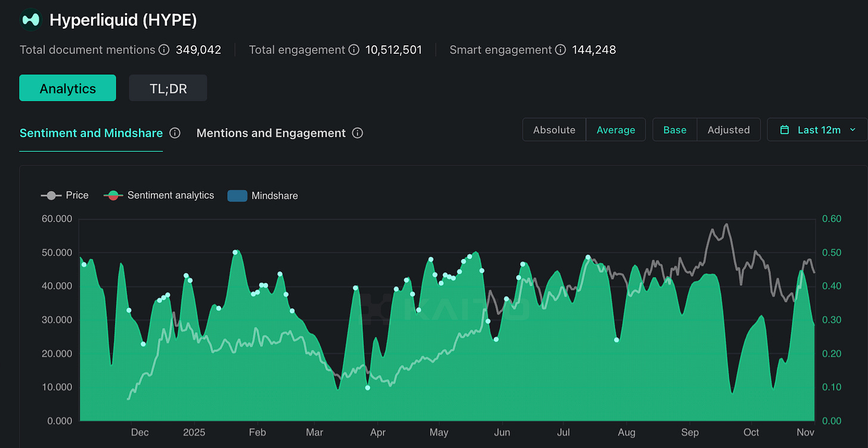Viewport: 868px width, 448px height.
Task: Click the calendar icon in the date range selector
Action: pyautogui.click(x=785, y=130)
